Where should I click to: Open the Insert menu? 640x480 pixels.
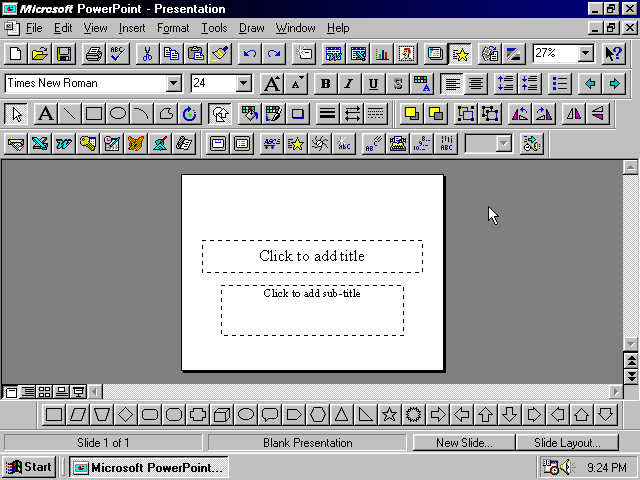click(x=131, y=28)
